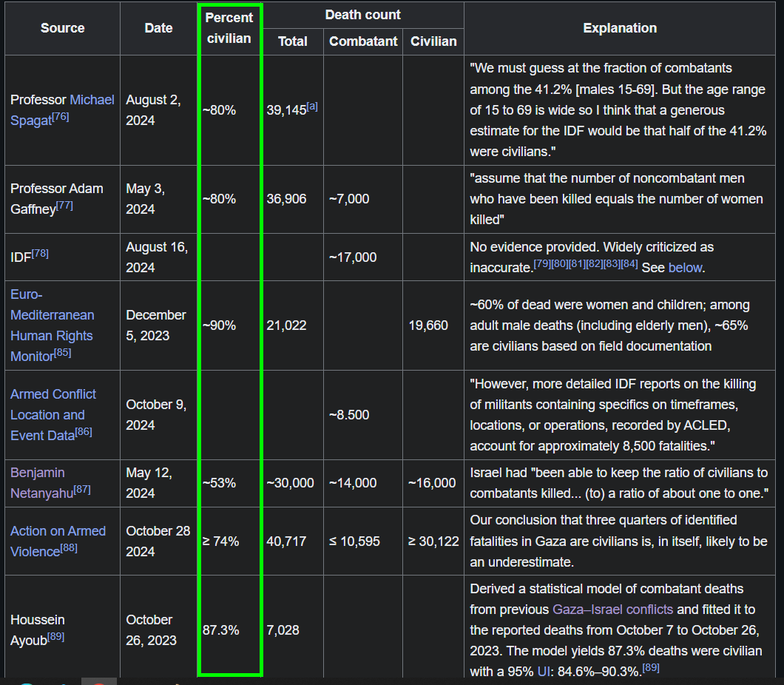Viewport: 784px width, 685px height.
Task: Select the combatant "≤ 10,595" cell
Action: [363, 541]
